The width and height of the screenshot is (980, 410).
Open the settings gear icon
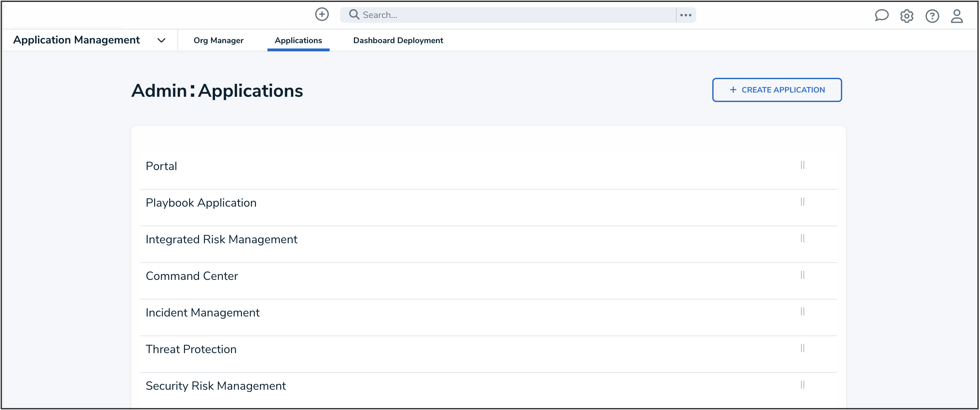point(907,16)
